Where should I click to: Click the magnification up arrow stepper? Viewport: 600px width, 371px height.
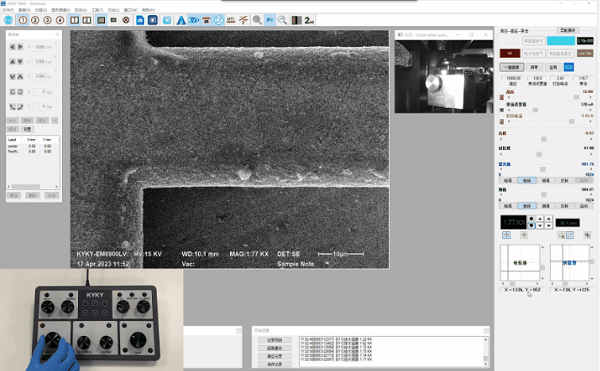click(x=531, y=218)
